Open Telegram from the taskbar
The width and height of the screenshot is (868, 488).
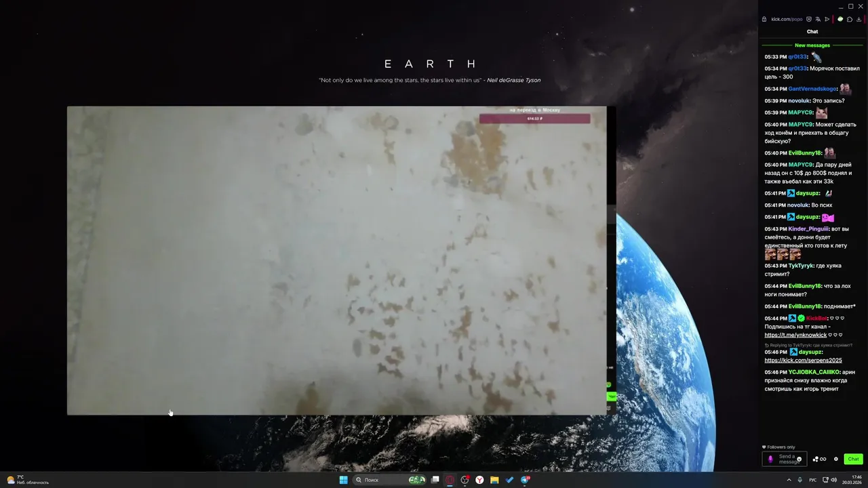[525, 480]
